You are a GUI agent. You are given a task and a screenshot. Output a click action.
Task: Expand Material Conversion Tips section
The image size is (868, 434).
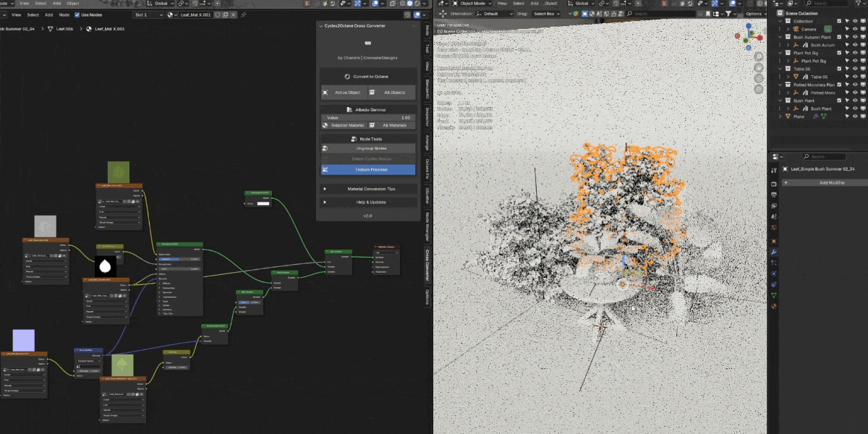point(369,189)
